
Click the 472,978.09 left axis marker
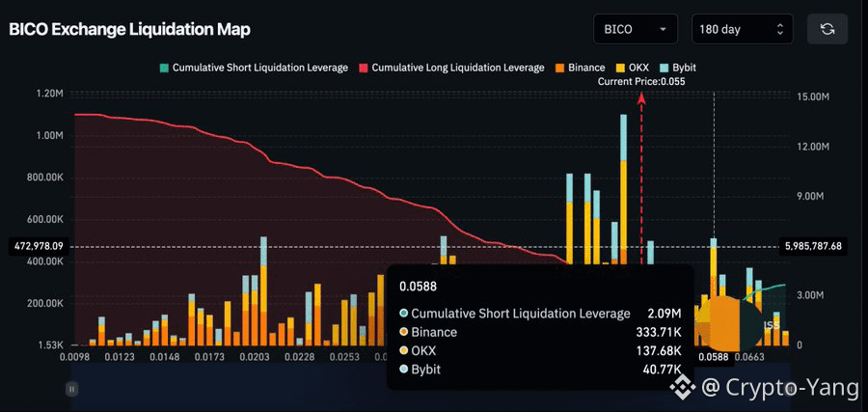(37, 246)
